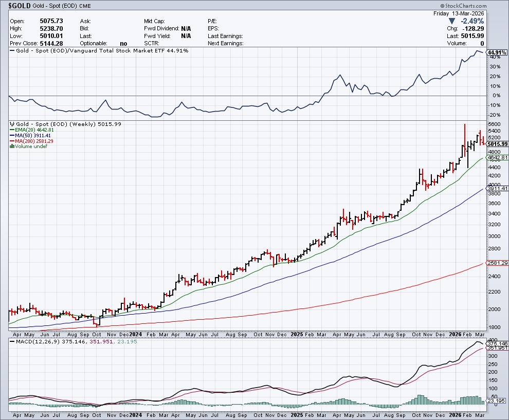Click the green EMA(20) legend line swatch
This screenshot has height=420, width=509.
click(x=13, y=130)
